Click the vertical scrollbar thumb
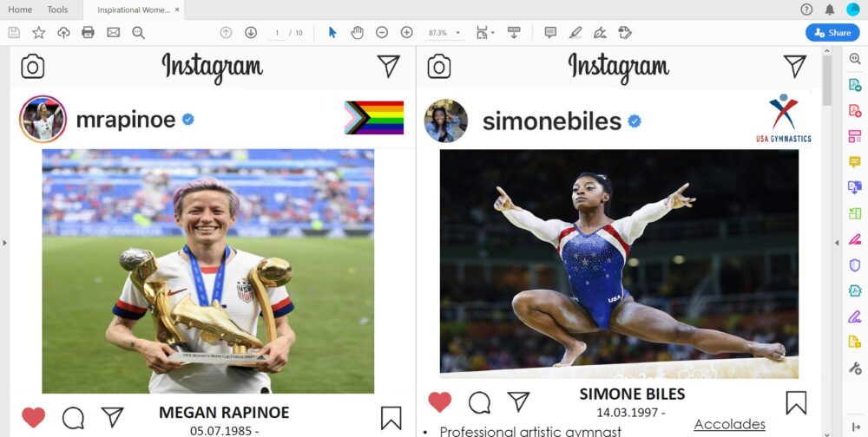The width and height of the screenshot is (868, 437). pos(827,81)
